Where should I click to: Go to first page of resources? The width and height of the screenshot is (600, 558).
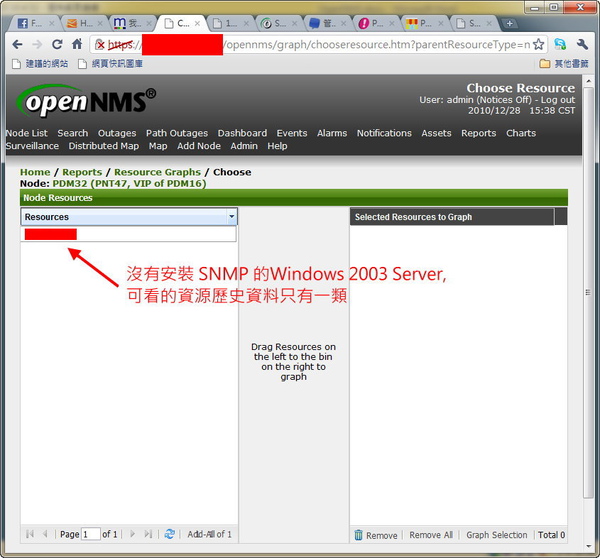click(30, 534)
